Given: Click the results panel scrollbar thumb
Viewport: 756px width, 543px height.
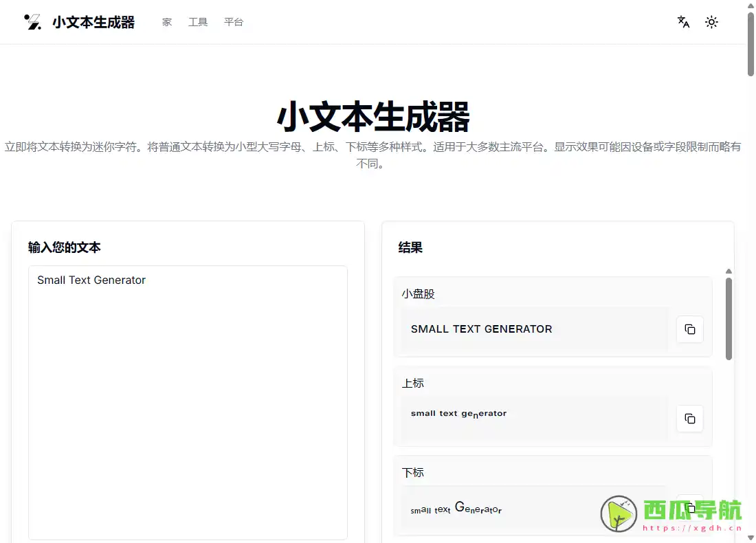Looking at the screenshot, I should pyautogui.click(x=729, y=319).
